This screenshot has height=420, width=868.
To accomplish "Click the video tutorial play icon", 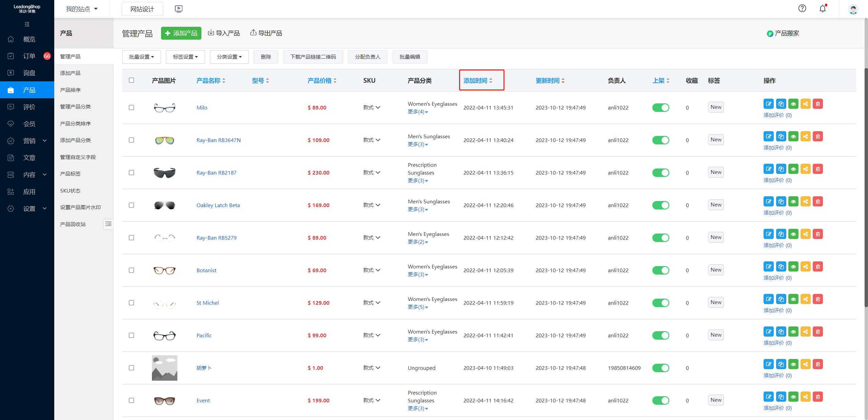I will (179, 9).
